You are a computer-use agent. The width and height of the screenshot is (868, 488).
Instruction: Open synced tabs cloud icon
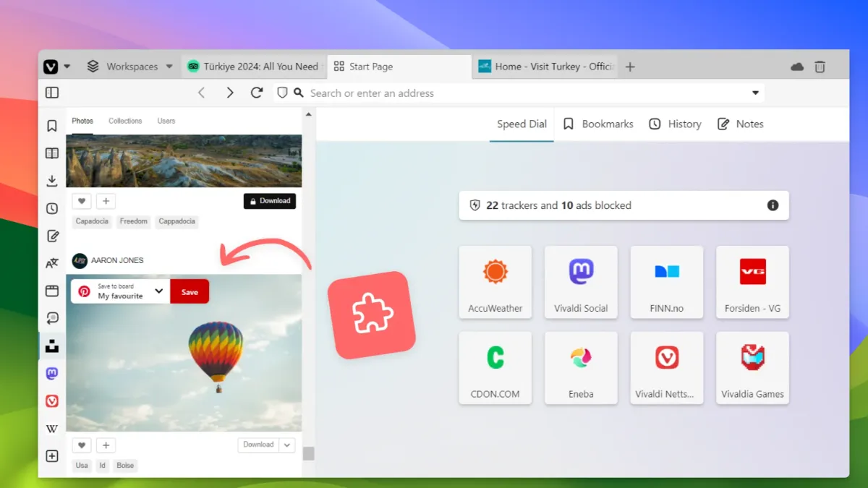coord(797,67)
